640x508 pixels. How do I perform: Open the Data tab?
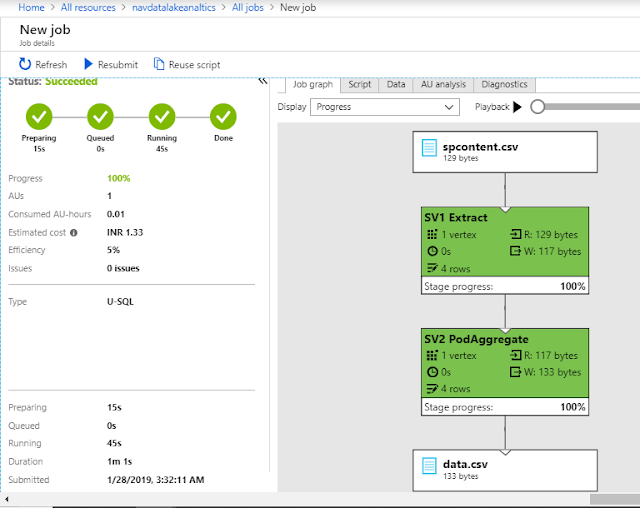pyautogui.click(x=396, y=84)
